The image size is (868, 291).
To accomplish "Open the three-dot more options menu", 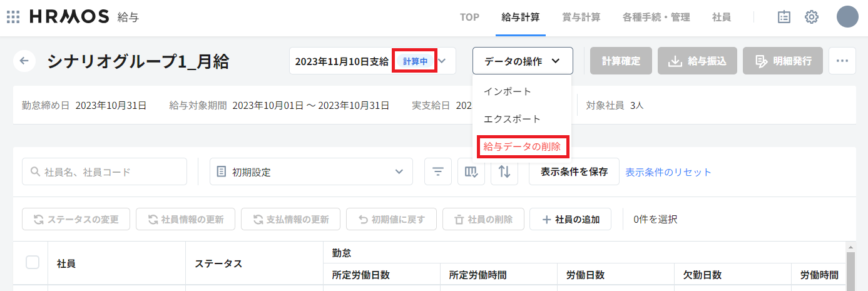I will click(842, 61).
